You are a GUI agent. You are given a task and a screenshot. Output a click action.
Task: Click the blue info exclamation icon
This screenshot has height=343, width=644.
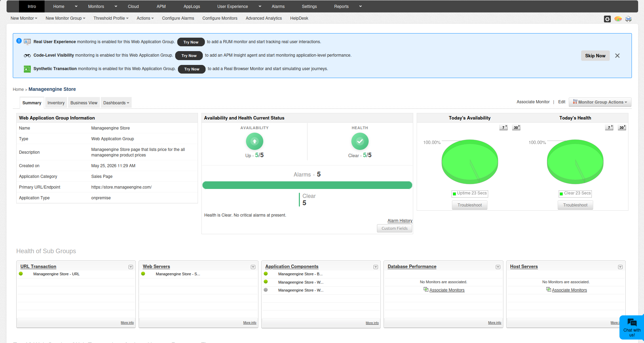click(19, 41)
